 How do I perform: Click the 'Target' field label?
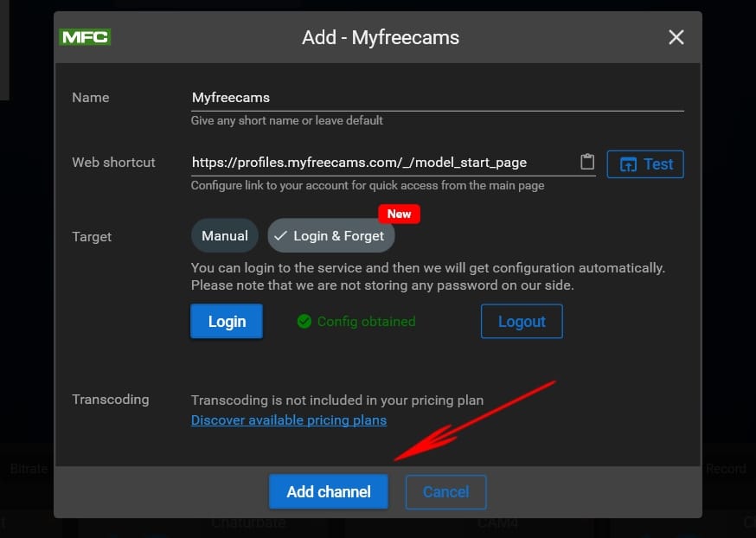(92, 237)
